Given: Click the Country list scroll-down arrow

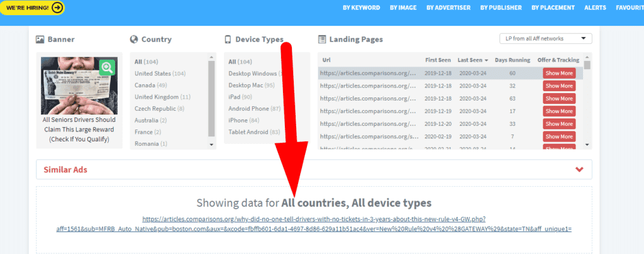Looking at the screenshot, I should tap(211, 145).
